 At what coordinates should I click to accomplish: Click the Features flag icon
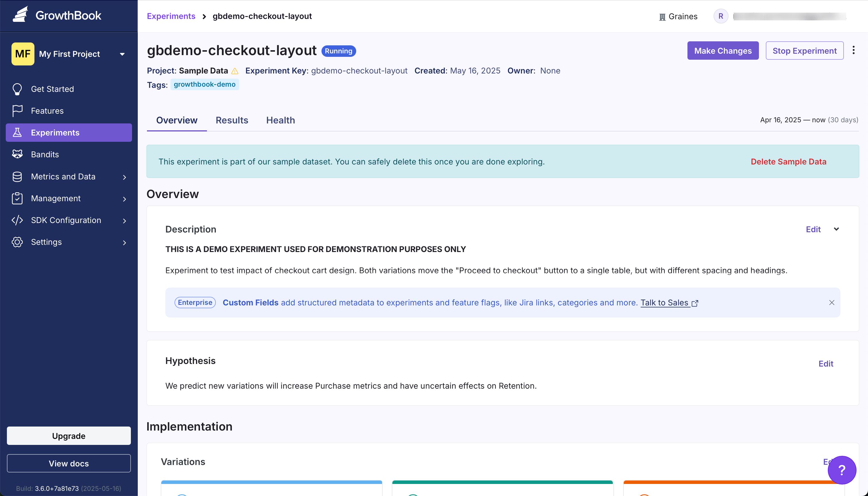17,111
